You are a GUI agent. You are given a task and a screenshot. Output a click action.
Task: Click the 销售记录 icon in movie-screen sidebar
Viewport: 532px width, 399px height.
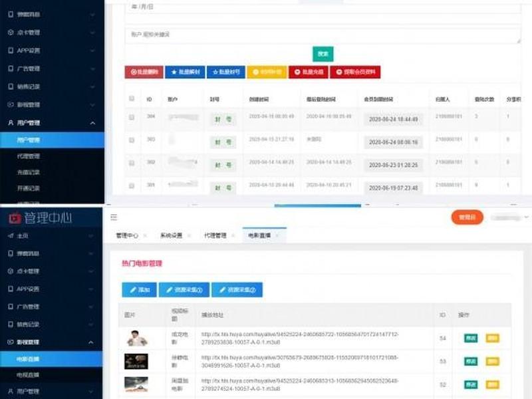click(x=11, y=325)
